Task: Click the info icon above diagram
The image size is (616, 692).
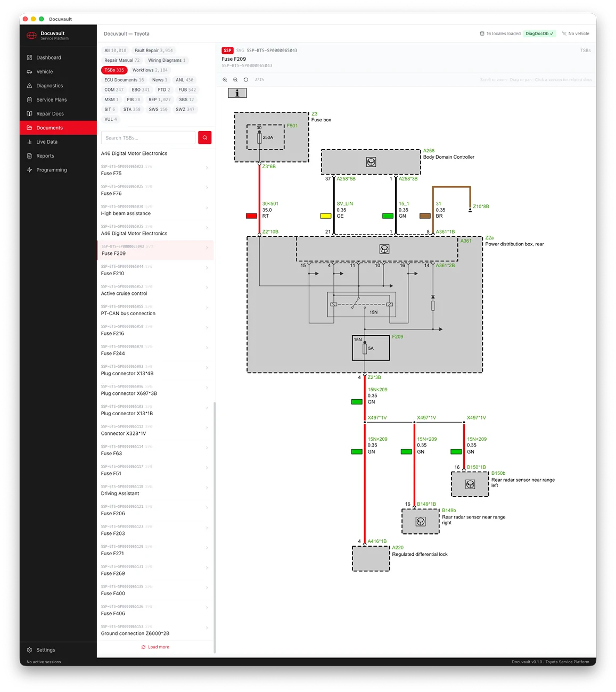Action: (237, 93)
